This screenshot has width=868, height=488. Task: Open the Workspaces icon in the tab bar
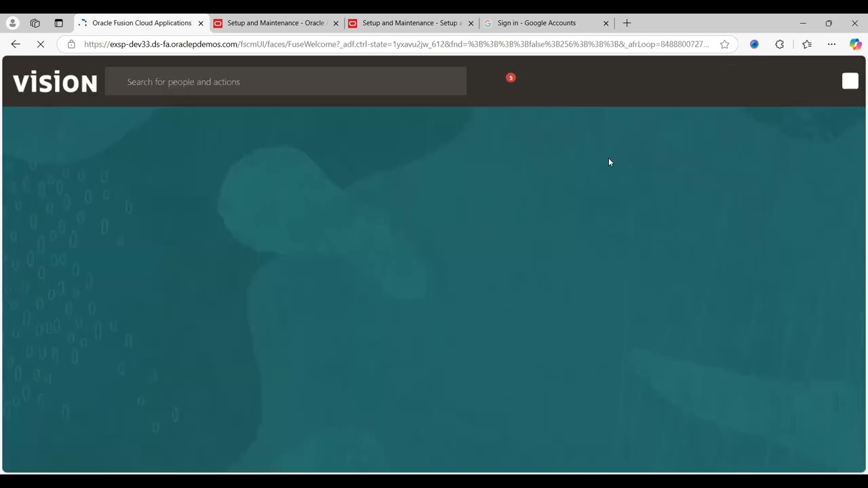tap(35, 23)
